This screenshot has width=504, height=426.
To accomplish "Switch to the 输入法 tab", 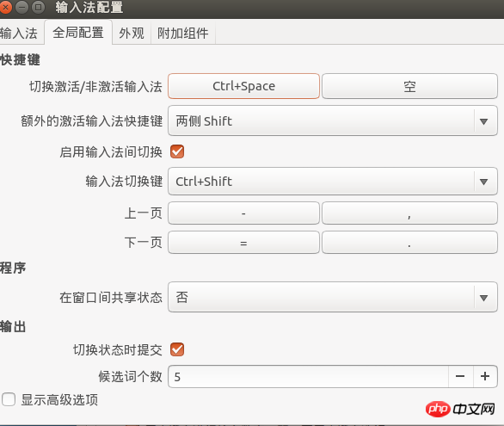I will 20,33.
